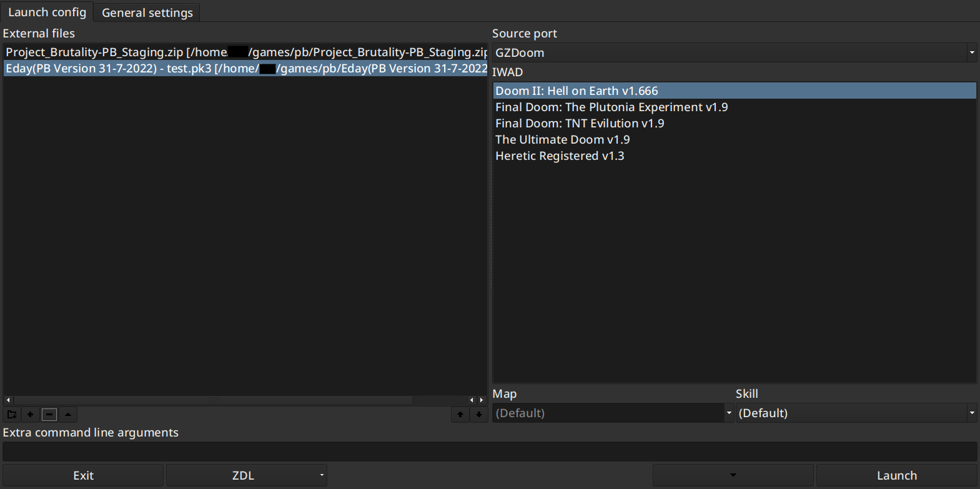Click the Extra command line arguments field
Screen dimensions: 980x489
coord(490,452)
